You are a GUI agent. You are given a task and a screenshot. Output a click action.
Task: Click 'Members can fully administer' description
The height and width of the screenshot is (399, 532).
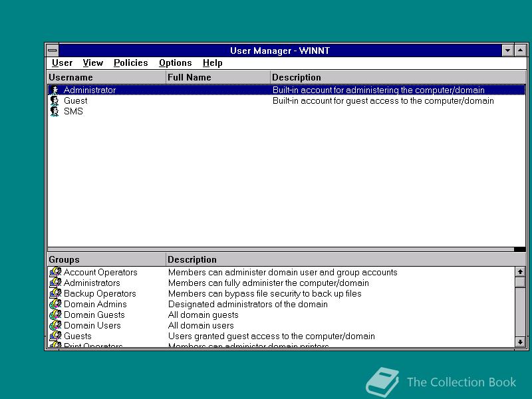point(269,283)
